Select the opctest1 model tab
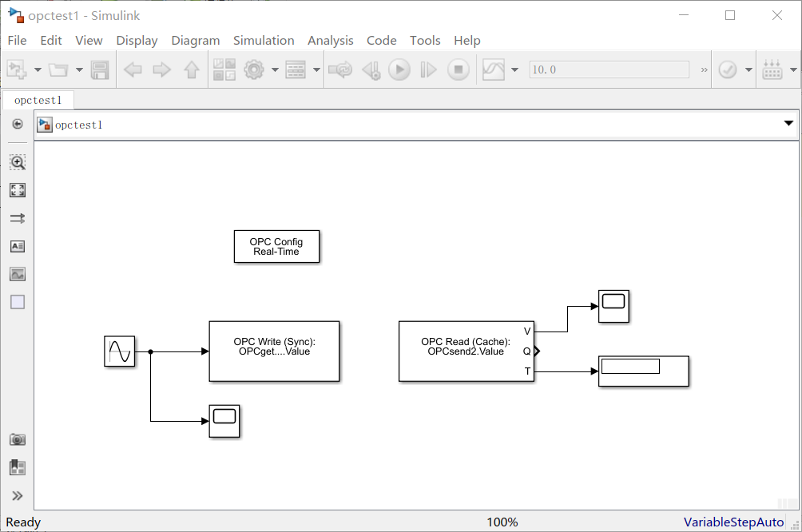 pos(38,101)
